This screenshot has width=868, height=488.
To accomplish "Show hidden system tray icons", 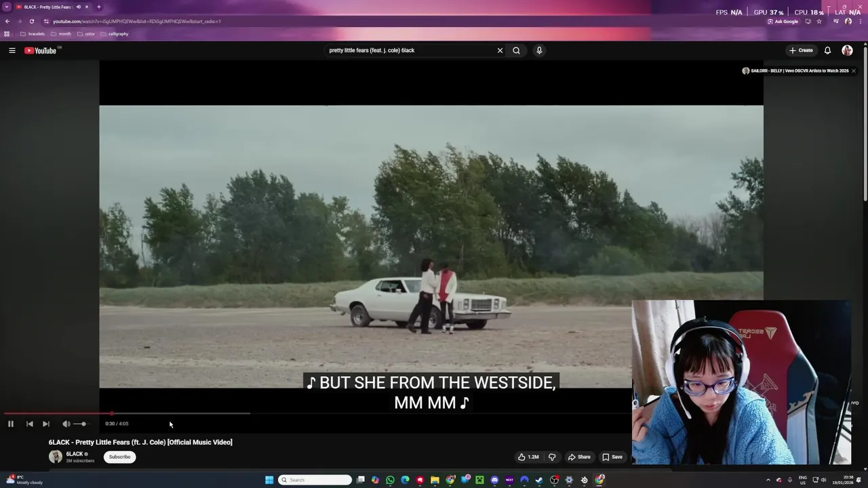I will click(768, 480).
